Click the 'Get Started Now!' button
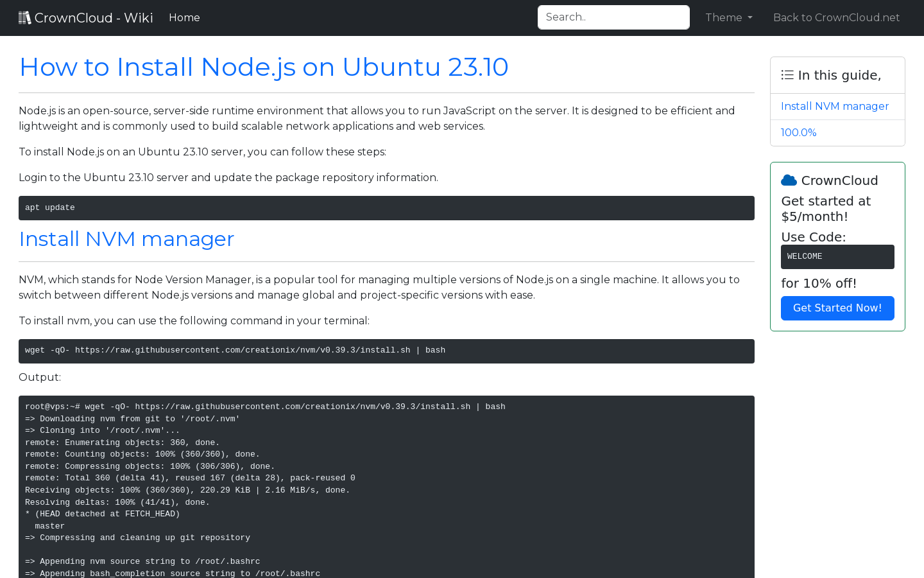Viewport: 924px width, 578px height. pyautogui.click(x=837, y=308)
